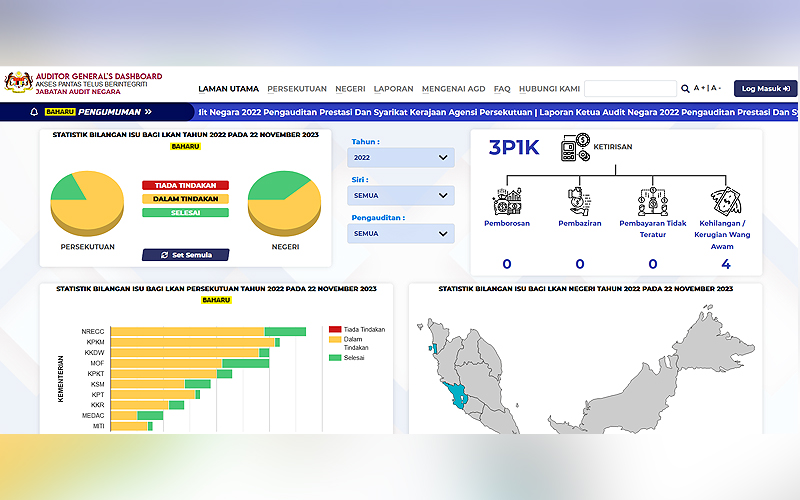
Task: Expand the Siri dropdown
Action: point(401,196)
